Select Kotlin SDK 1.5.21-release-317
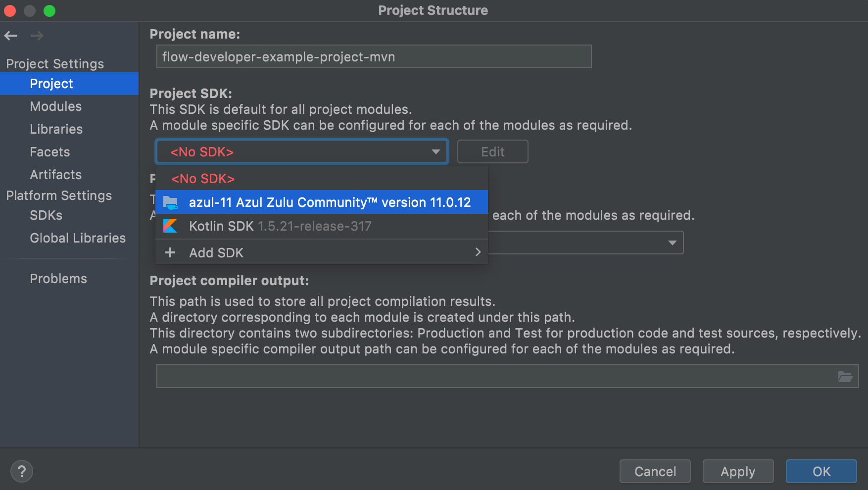The height and width of the screenshot is (490, 868). 280,226
